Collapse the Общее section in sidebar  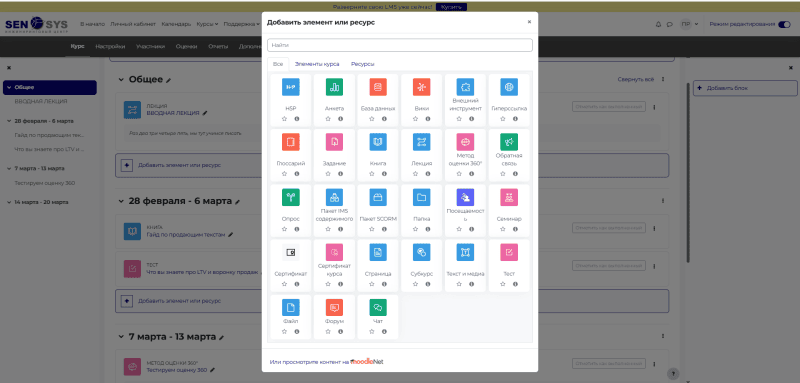[9, 87]
